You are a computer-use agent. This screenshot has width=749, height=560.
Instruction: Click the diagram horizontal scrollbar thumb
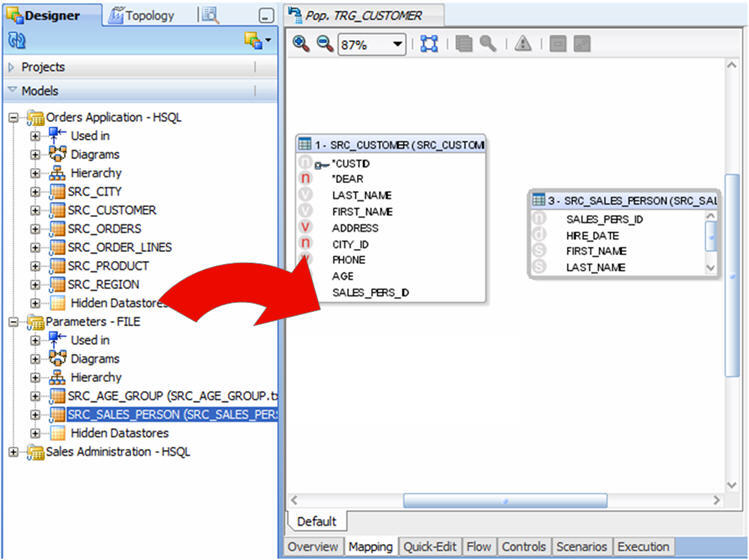(505, 501)
